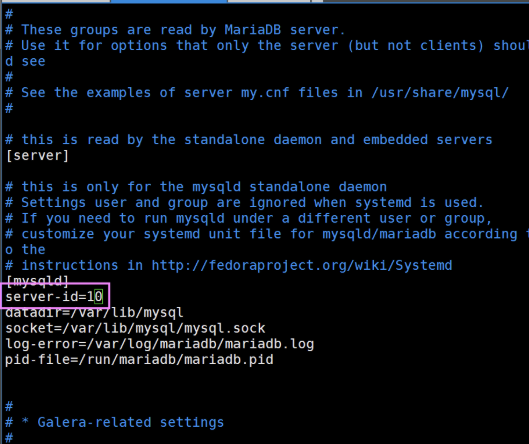
Task: Click "this is only for the mysqld standalone daemon"
Action: 196,187
